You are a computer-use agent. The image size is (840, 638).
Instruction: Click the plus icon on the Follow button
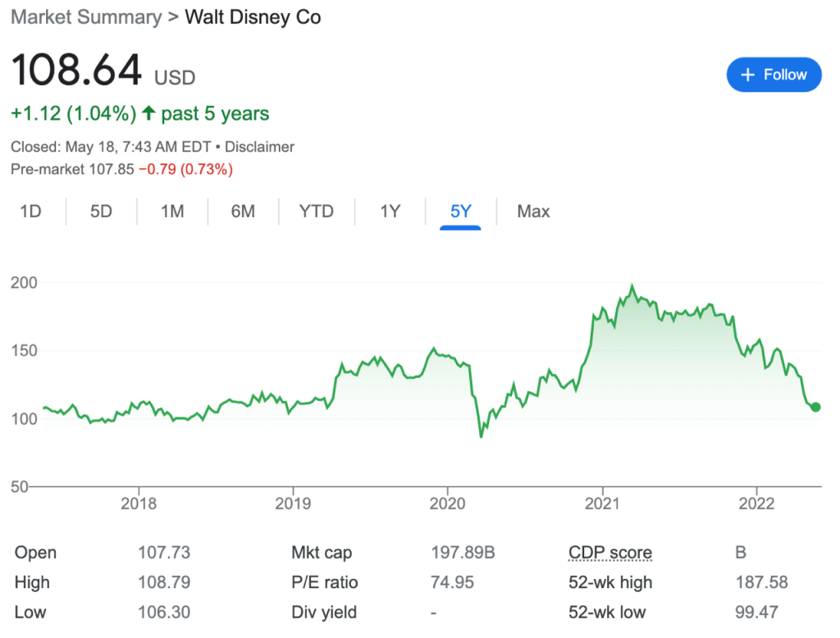[747, 75]
